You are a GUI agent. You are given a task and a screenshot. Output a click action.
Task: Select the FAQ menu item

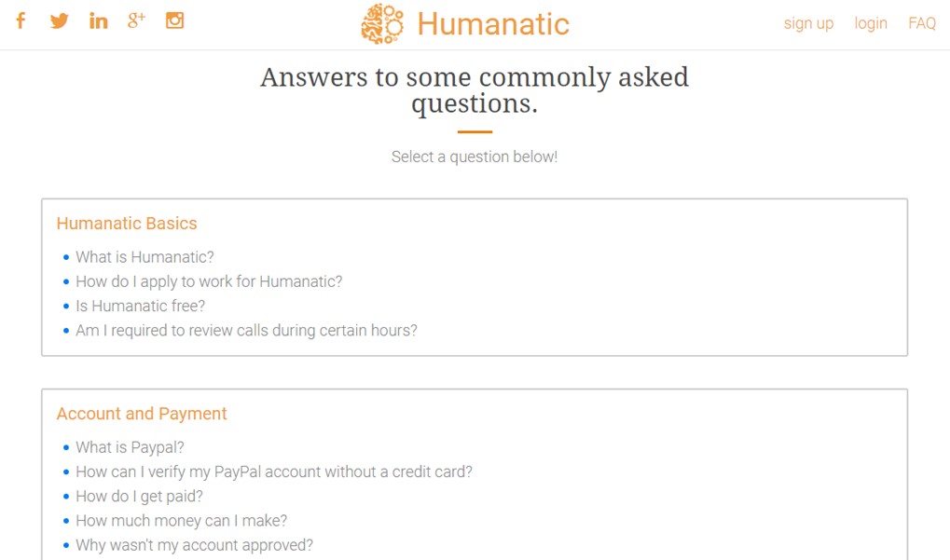tap(921, 23)
